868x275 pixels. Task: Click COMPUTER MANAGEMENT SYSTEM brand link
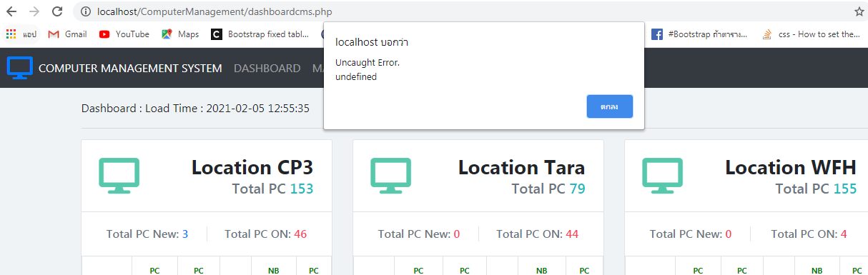coord(130,69)
